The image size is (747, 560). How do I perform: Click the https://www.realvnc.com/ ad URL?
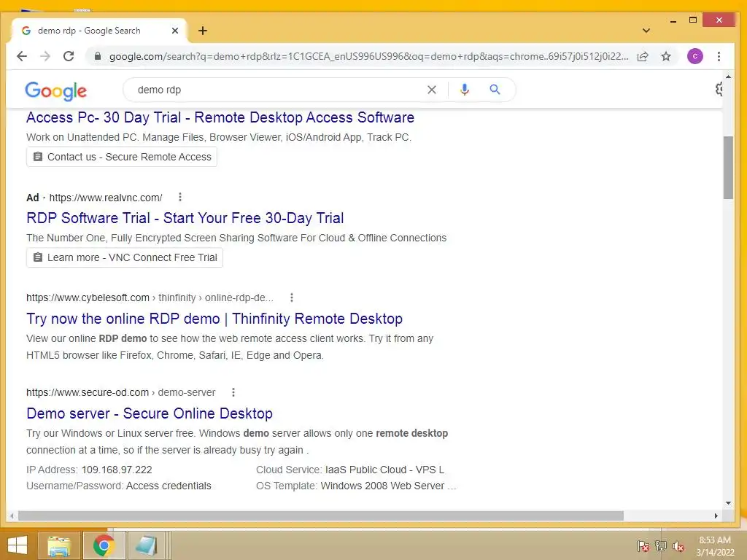click(106, 197)
